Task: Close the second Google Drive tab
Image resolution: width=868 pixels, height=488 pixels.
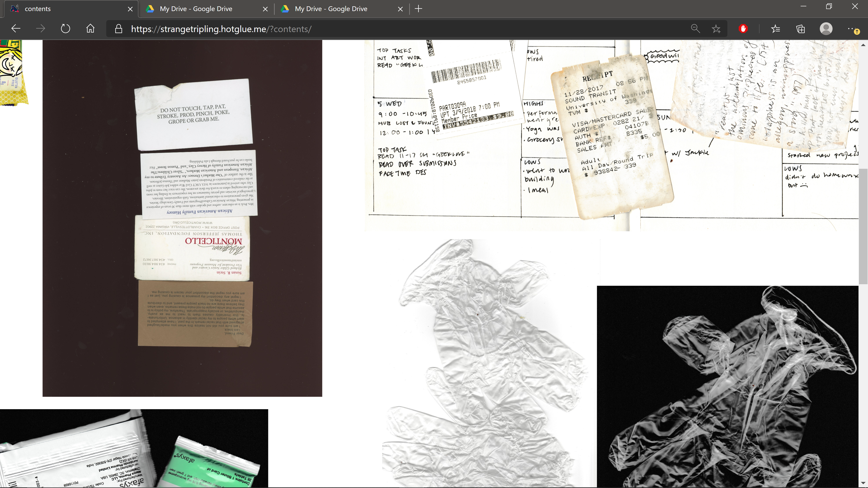Action: coord(400,9)
